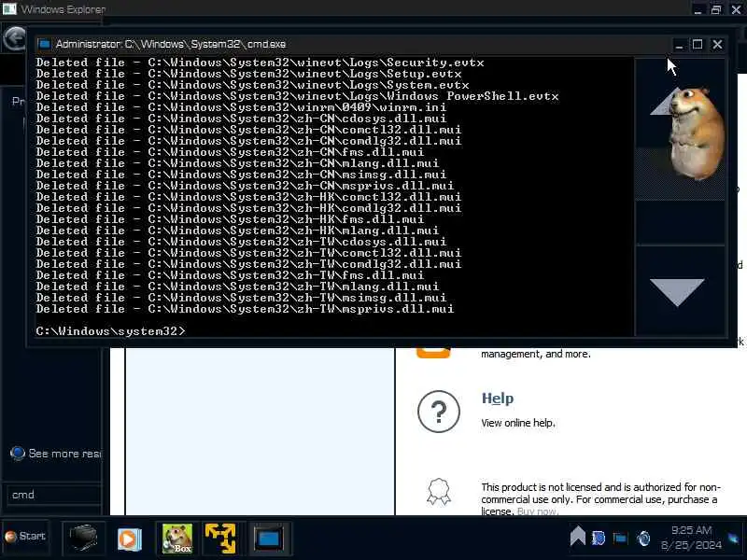The image size is (747, 560).
Task: Open the yellow arrows taskbar icon
Action: (x=220, y=539)
